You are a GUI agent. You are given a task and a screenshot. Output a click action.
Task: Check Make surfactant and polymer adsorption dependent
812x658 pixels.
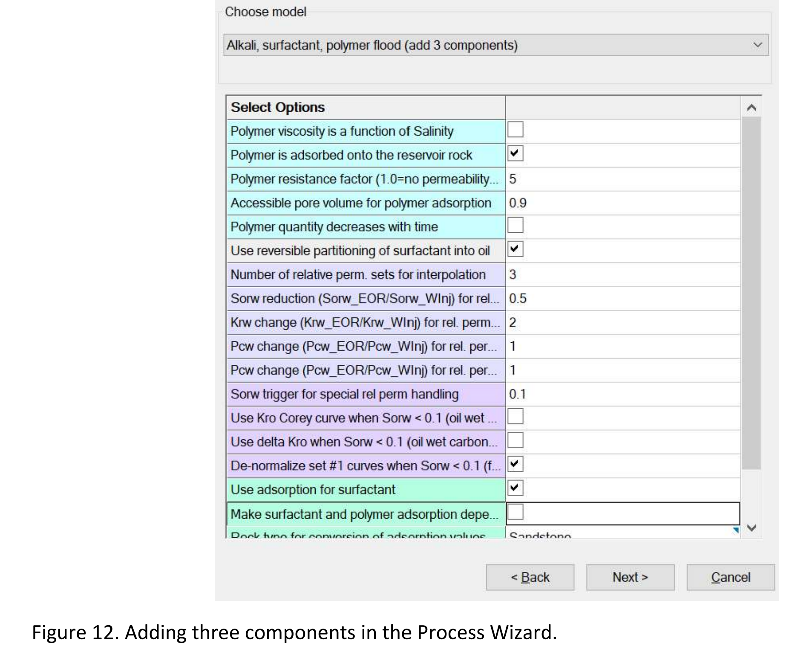click(515, 512)
